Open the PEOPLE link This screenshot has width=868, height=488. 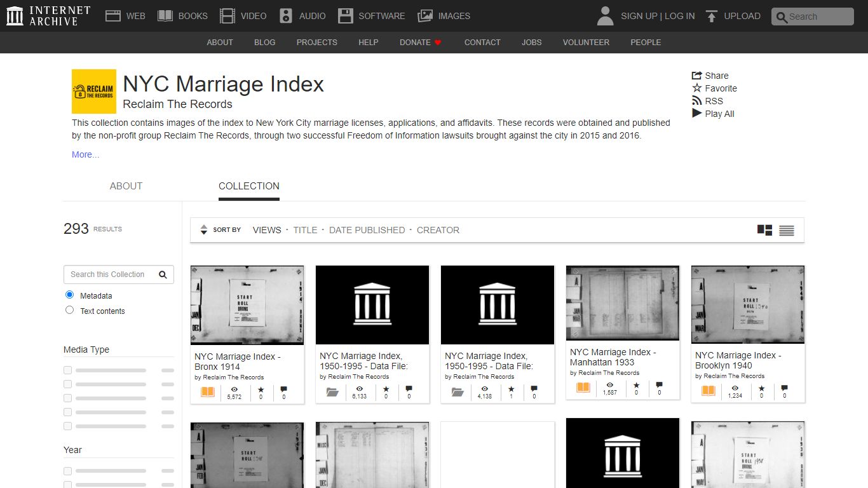click(646, 43)
